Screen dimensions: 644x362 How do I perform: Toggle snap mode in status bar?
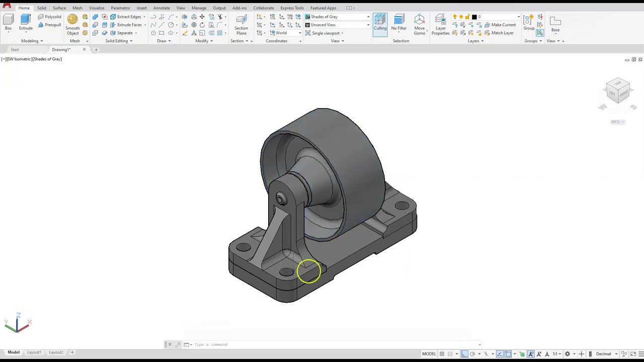450,354
